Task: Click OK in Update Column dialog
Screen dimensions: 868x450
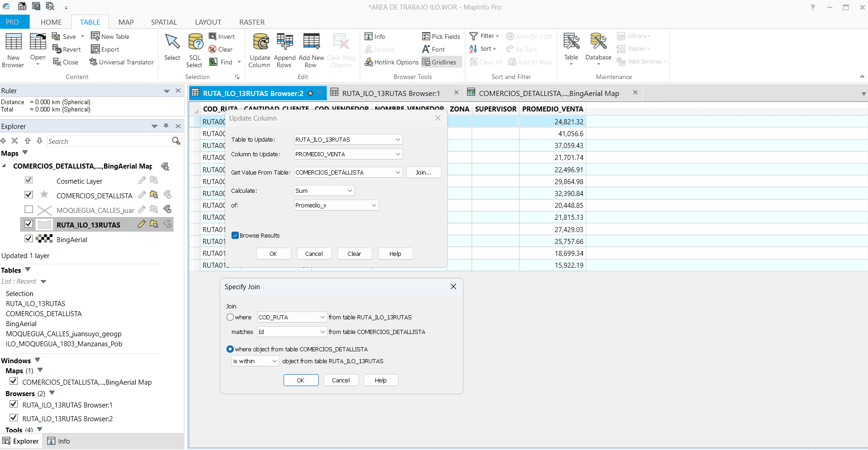Action: (x=273, y=254)
